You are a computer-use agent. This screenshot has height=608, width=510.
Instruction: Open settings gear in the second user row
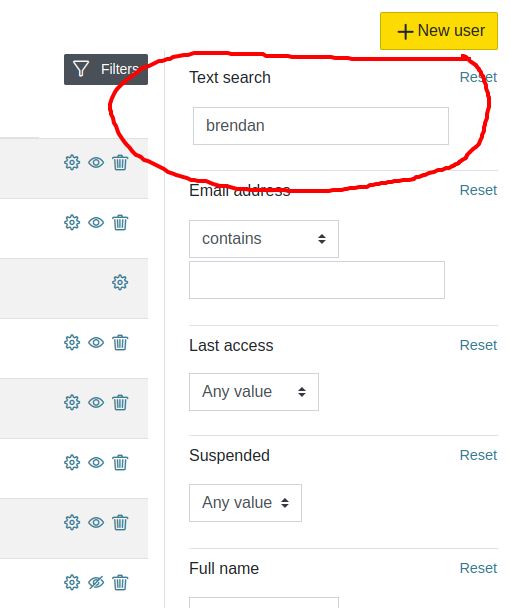click(x=72, y=223)
